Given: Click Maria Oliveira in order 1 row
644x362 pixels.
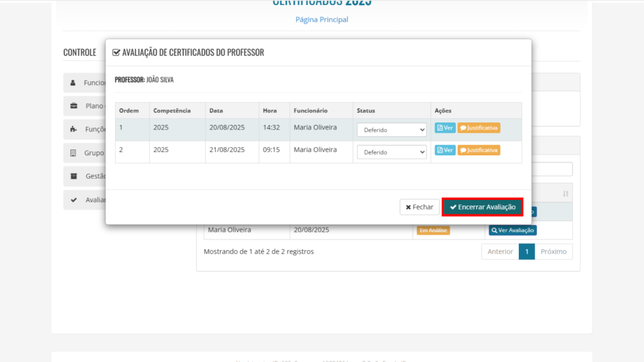Looking at the screenshot, I should coord(315,127).
